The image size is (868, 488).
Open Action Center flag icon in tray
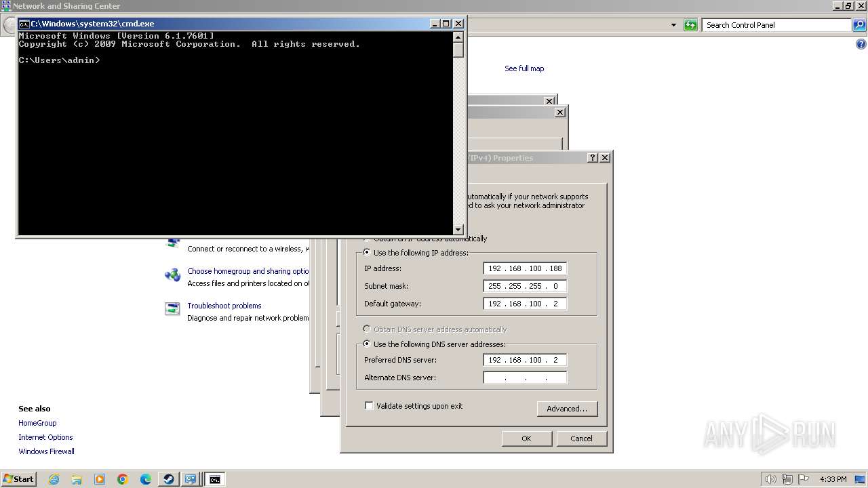point(804,479)
